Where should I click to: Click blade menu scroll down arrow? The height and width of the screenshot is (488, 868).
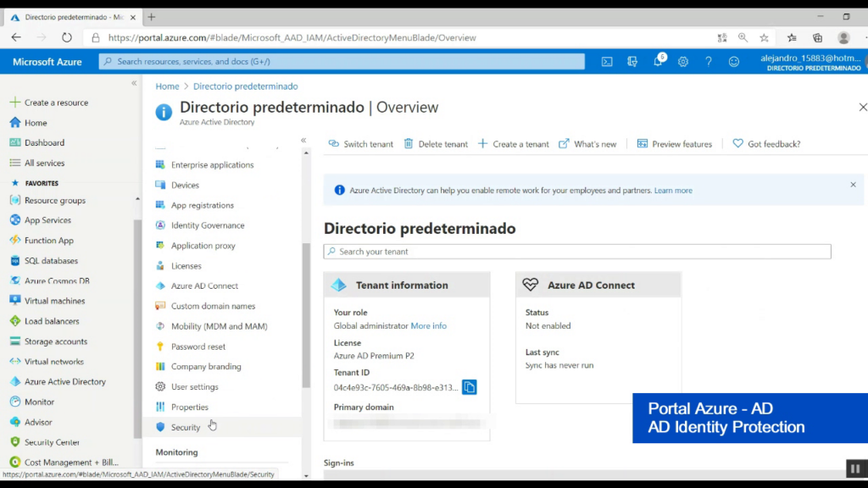tap(306, 476)
